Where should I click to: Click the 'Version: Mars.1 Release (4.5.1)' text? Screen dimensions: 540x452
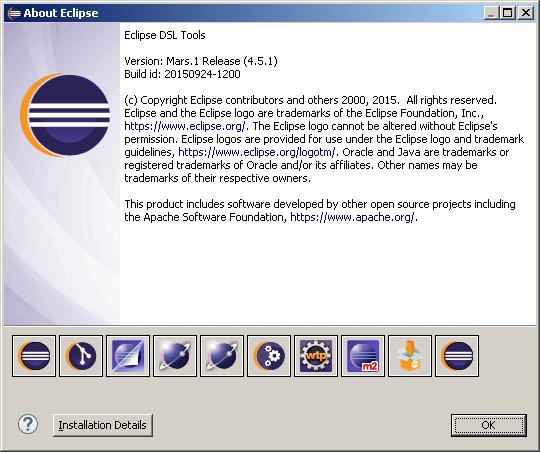pos(201,61)
